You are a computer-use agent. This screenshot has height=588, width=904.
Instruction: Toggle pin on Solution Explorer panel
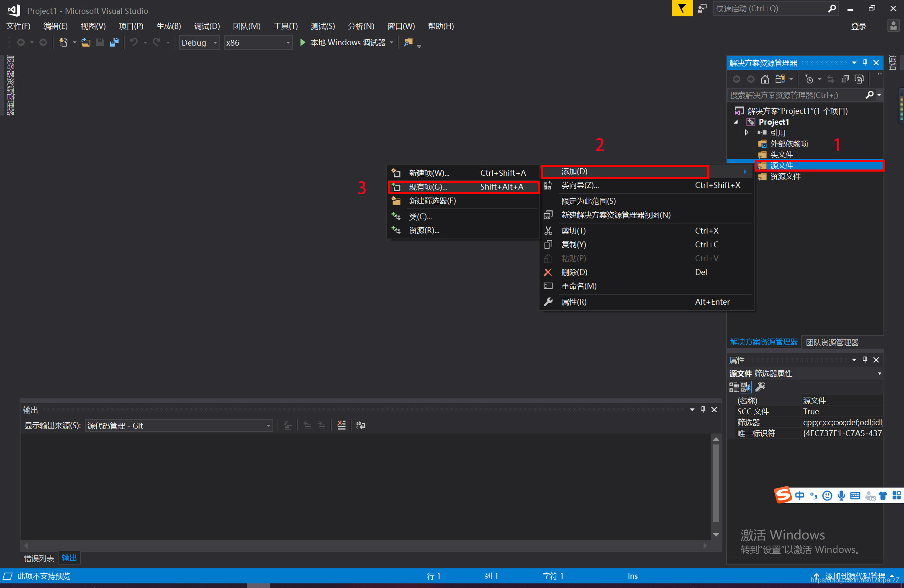(x=865, y=63)
